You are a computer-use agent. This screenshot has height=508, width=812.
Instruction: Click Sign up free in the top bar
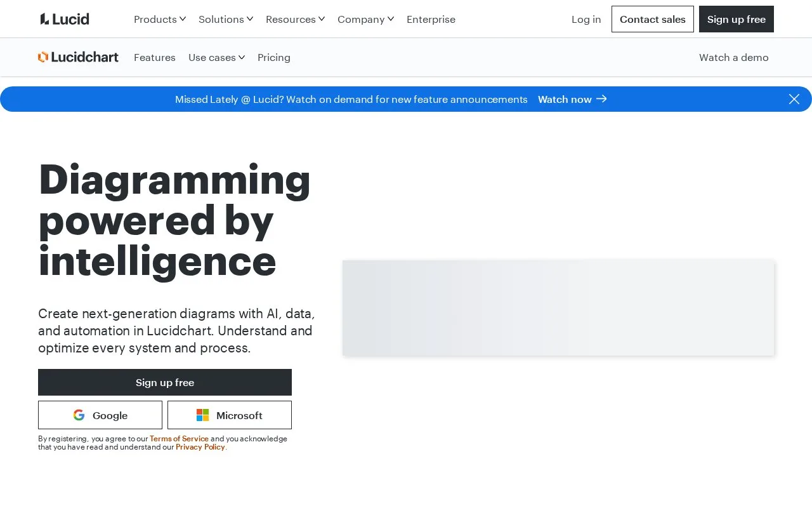pyautogui.click(x=737, y=19)
